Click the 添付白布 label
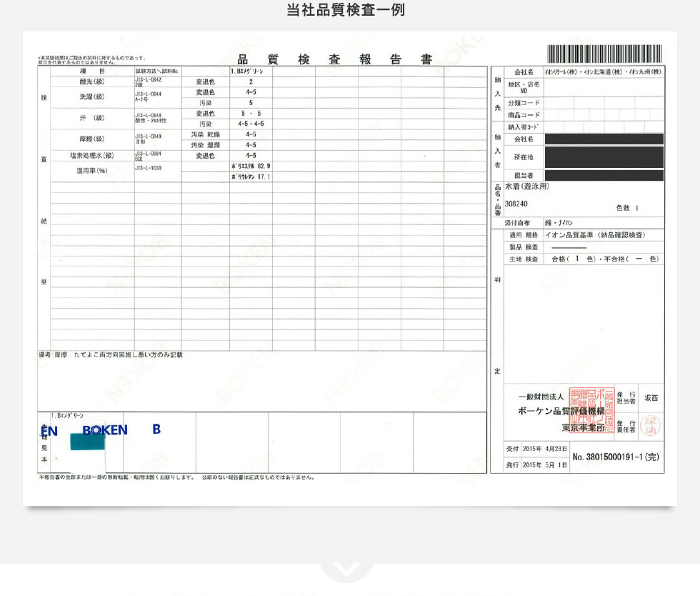 (517, 222)
